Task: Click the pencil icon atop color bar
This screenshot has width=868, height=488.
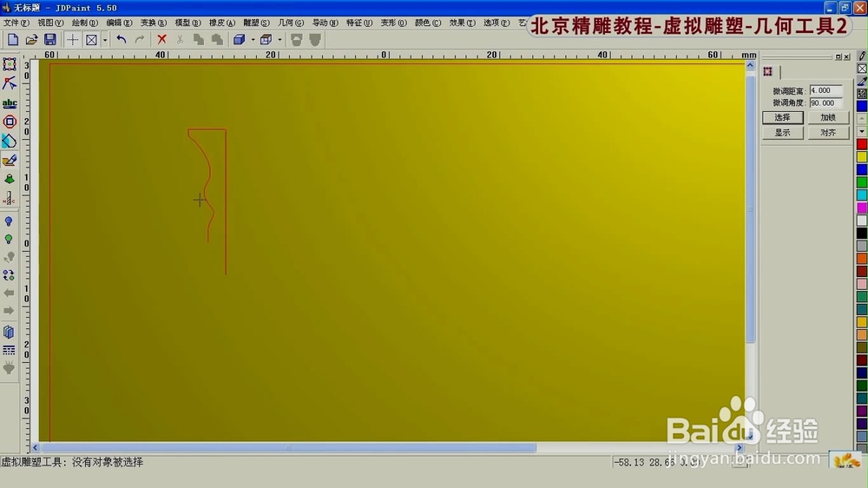Action: pos(862,56)
